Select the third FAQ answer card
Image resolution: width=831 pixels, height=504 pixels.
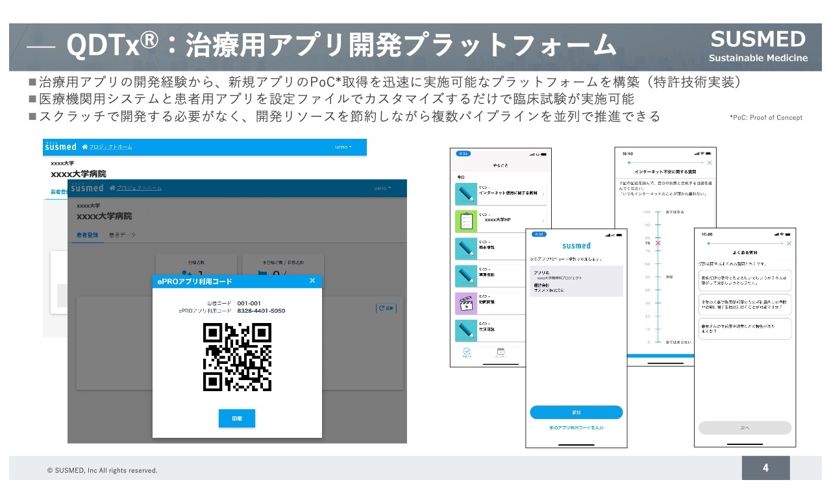745,328
